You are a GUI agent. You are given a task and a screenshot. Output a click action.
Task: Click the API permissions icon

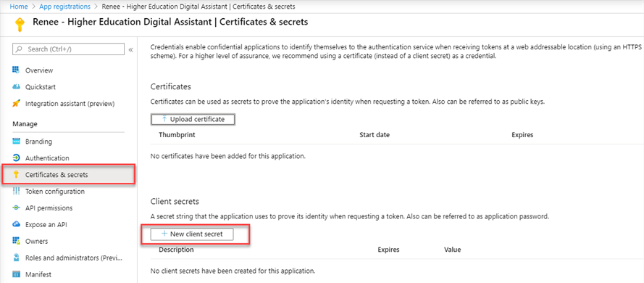[x=16, y=208]
